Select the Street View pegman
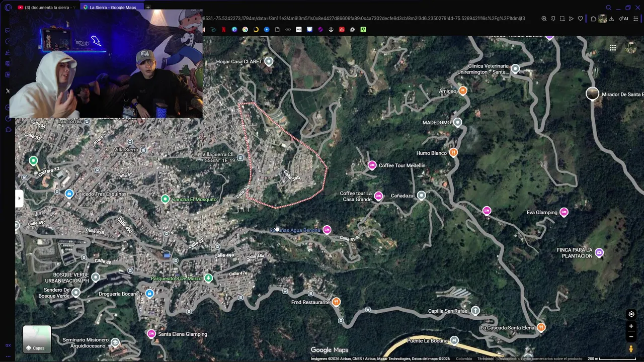The image size is (644, 362). (x=631, y=348)
